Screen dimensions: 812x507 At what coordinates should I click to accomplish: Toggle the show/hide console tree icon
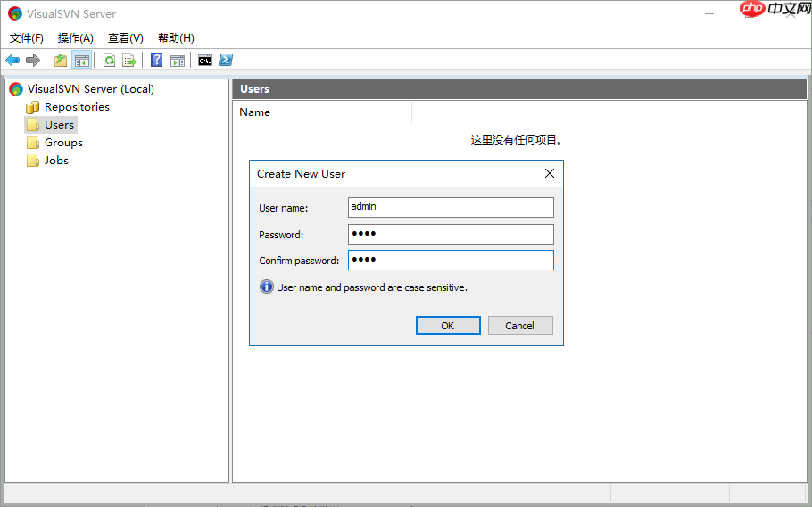pos(82,60)
